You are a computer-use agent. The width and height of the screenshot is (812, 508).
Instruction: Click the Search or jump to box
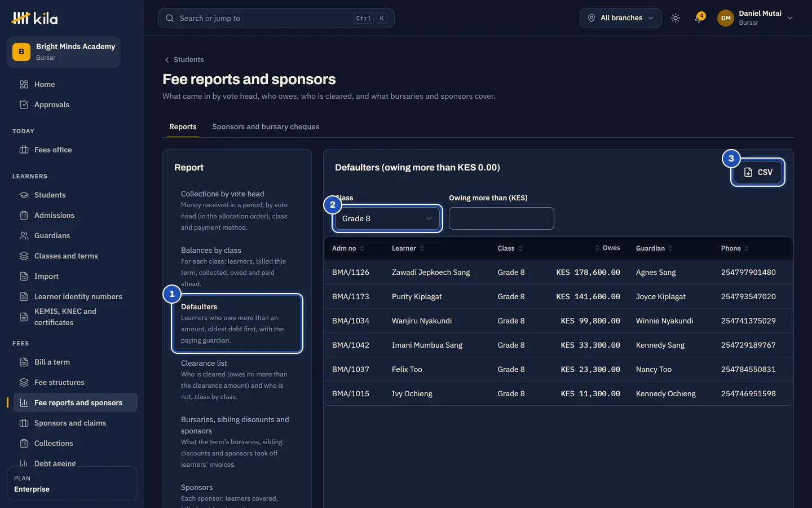[276, 18]
